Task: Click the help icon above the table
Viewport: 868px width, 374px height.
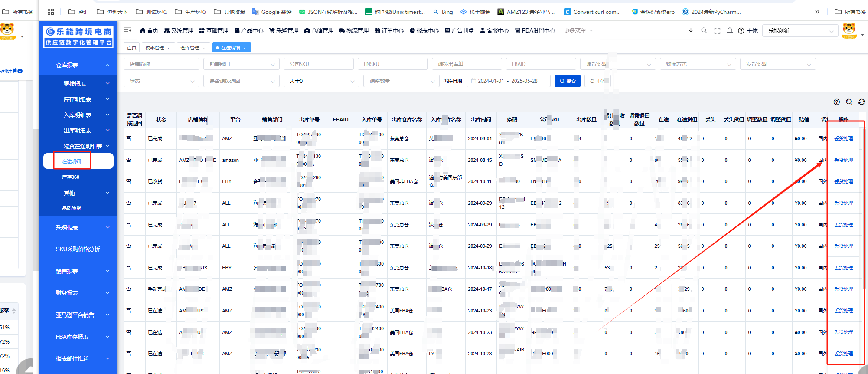Action: (836, 102)
